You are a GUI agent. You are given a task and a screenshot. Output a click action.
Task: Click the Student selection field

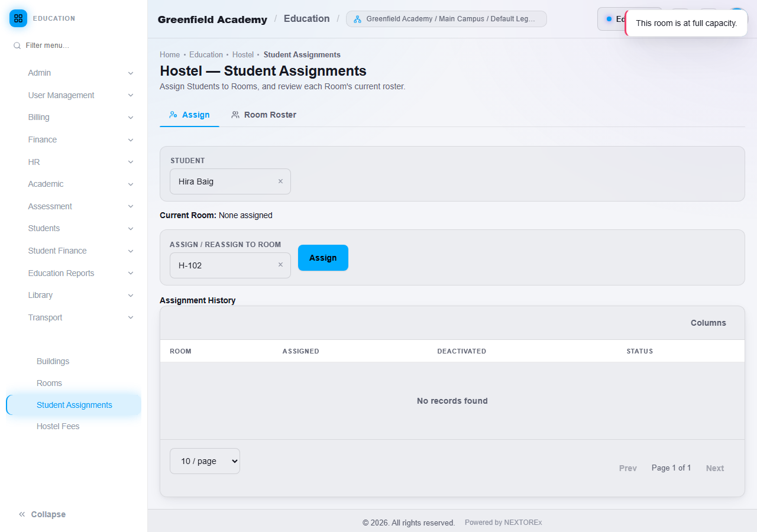(230, 181)
